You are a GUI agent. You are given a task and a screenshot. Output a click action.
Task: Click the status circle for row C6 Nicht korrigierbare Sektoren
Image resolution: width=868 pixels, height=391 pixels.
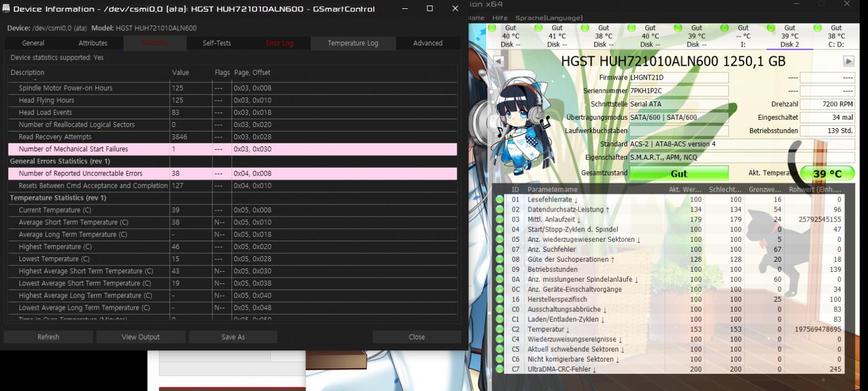(499, 360)
